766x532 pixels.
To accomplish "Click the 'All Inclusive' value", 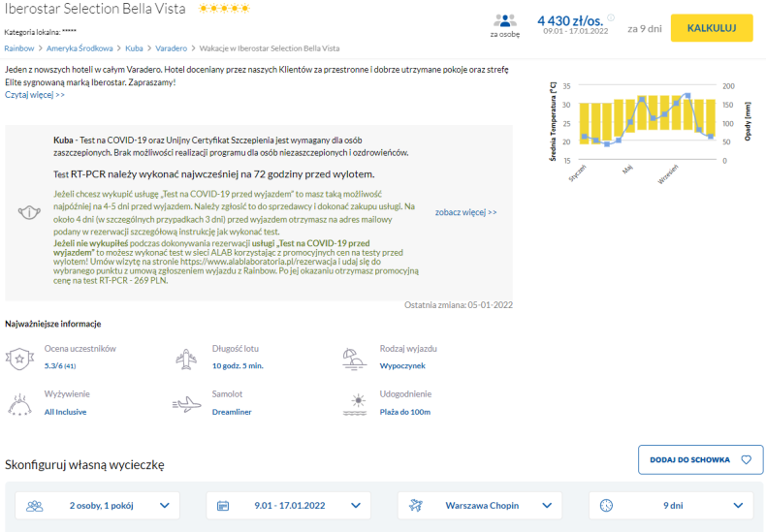I will [65, 412].
